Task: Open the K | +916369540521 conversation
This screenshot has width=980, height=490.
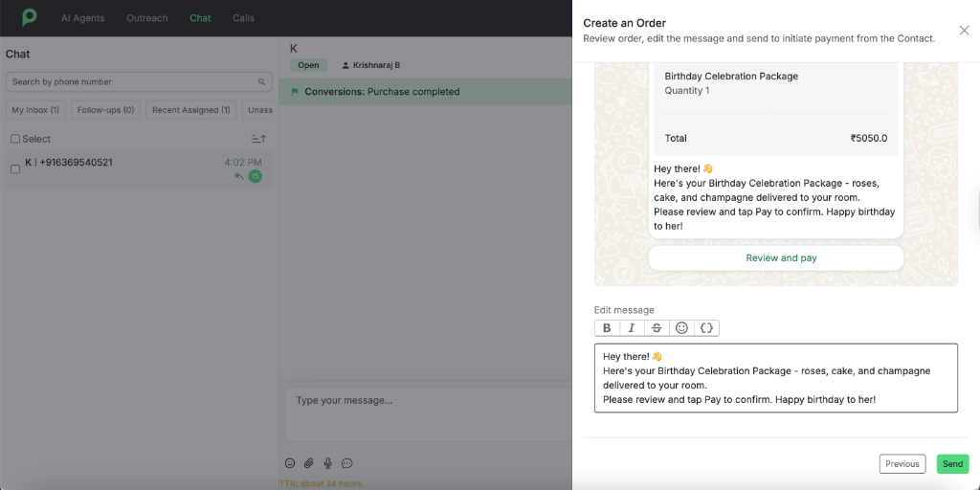Action: click(x=139, y=168)
